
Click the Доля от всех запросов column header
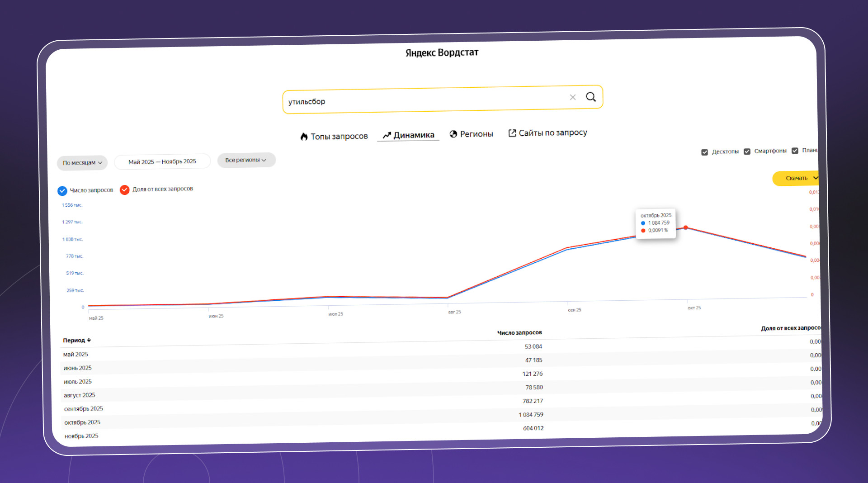tap(791, 328)
